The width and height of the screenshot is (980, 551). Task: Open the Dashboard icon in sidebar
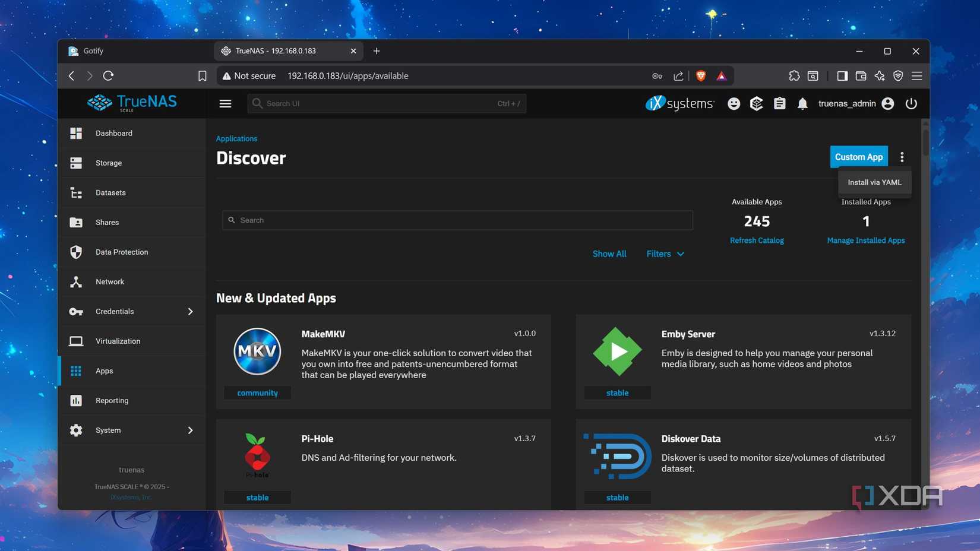click(76, 133)
